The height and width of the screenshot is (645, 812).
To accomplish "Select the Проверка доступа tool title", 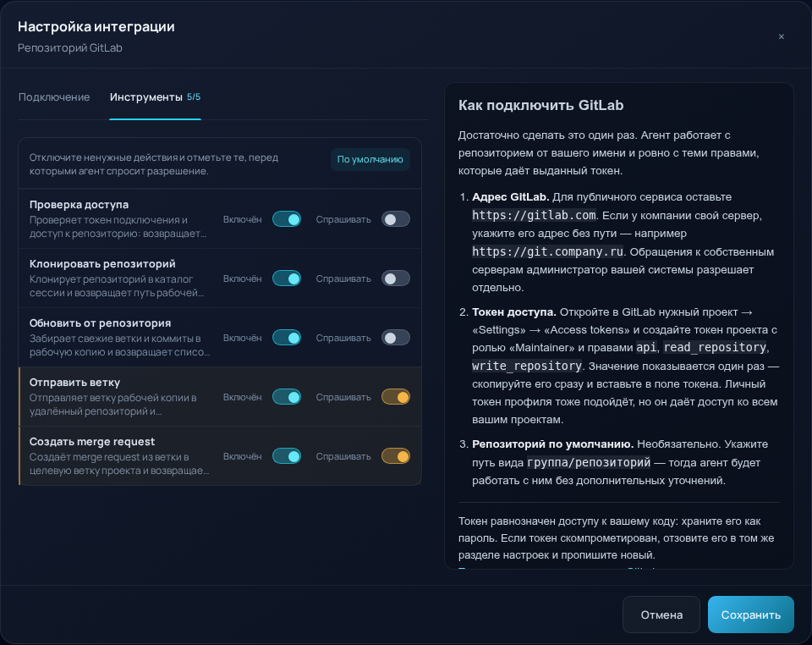I will point(79,205).
